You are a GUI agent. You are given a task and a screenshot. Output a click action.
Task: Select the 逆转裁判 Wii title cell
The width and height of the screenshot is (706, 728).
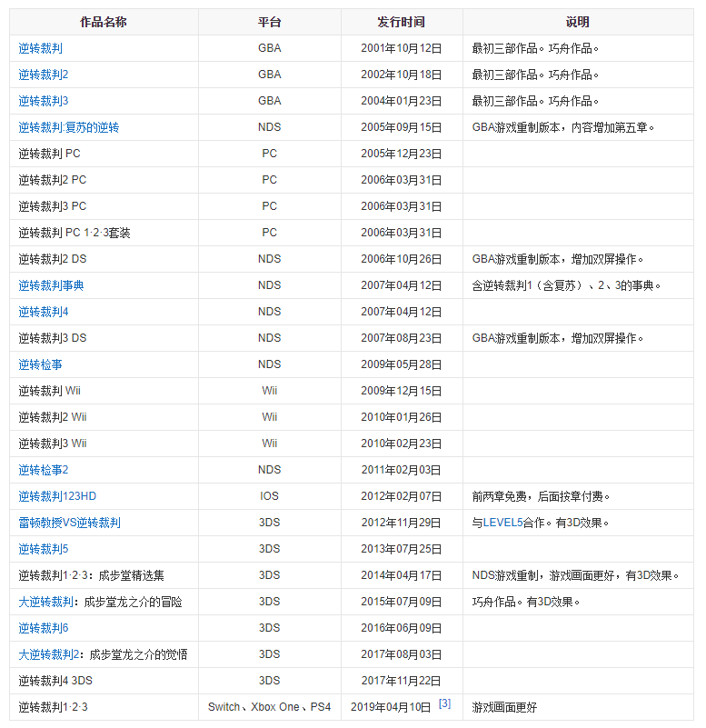click(x=104, y=391)
